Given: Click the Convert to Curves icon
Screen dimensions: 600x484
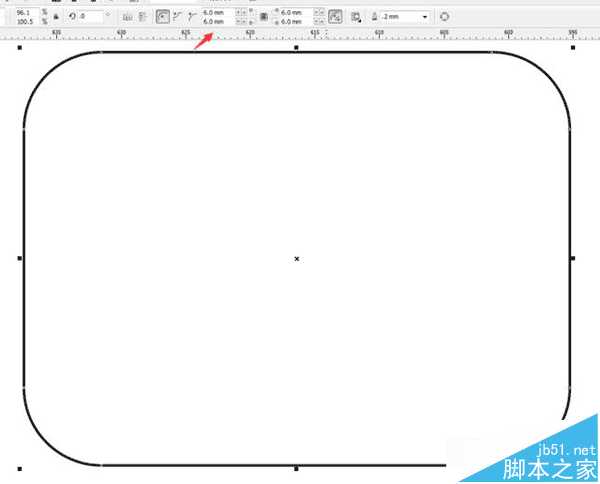Looking at the screenshot, I should [x=444, y=17].
